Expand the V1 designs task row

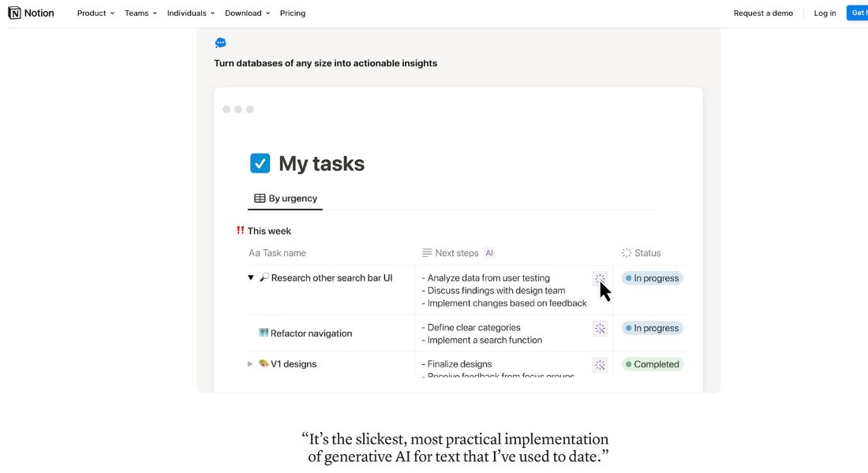pos(250,363)
